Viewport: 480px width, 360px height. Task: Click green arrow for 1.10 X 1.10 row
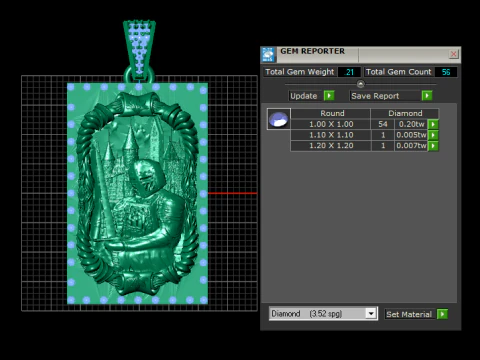433,135
